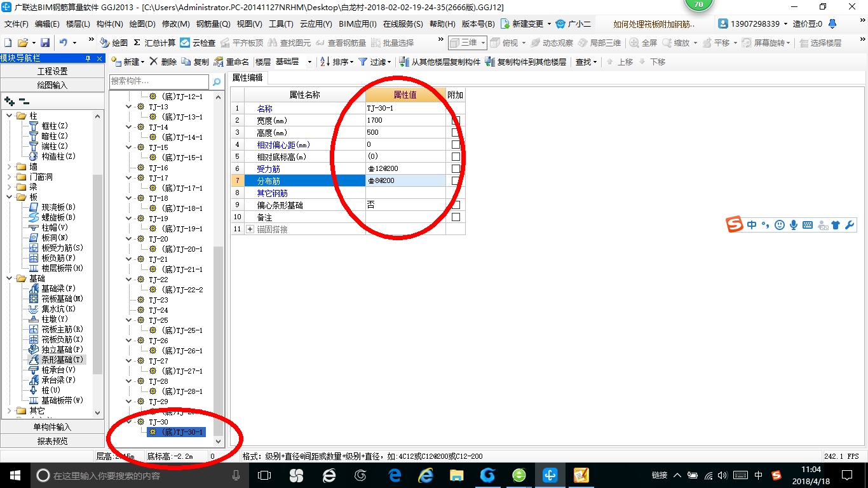Select 桩承台(V) tree item
This screenshot has height=488, width=868.
(x=53, y=370)
